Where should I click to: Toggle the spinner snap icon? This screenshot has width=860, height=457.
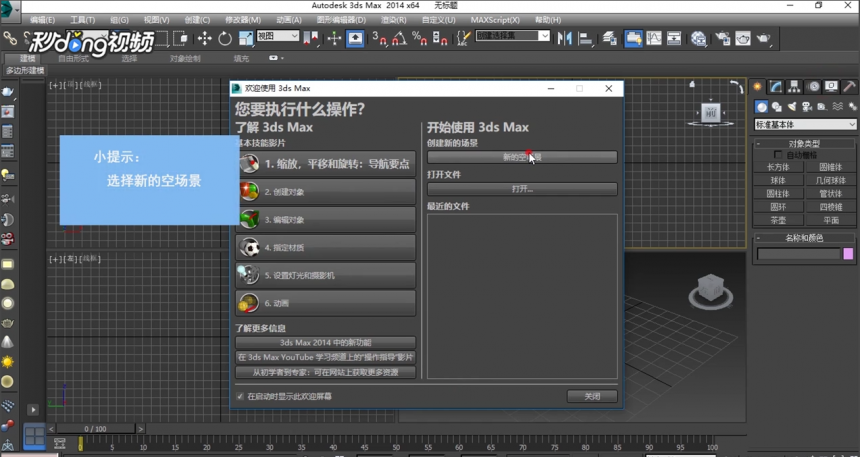point(439,38)
